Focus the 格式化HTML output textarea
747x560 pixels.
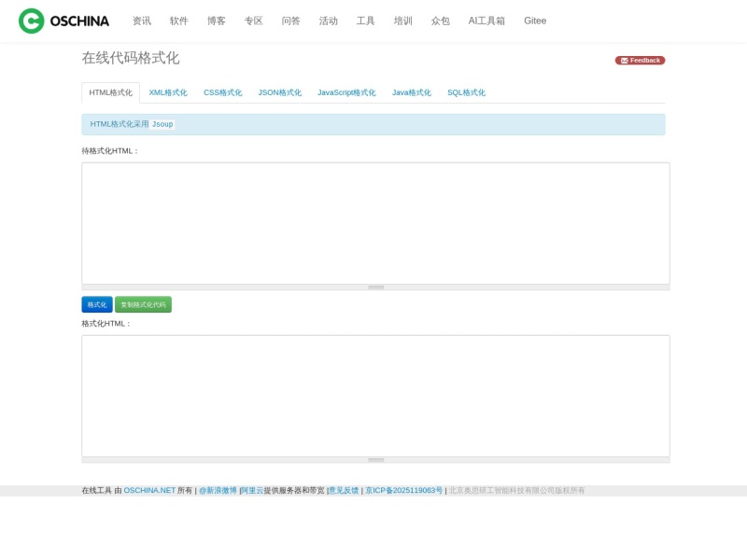[375, 396]
